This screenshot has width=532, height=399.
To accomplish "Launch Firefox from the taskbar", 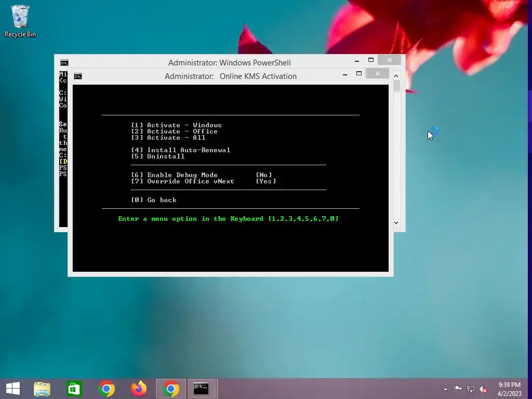I will click(x=139, y=389).
